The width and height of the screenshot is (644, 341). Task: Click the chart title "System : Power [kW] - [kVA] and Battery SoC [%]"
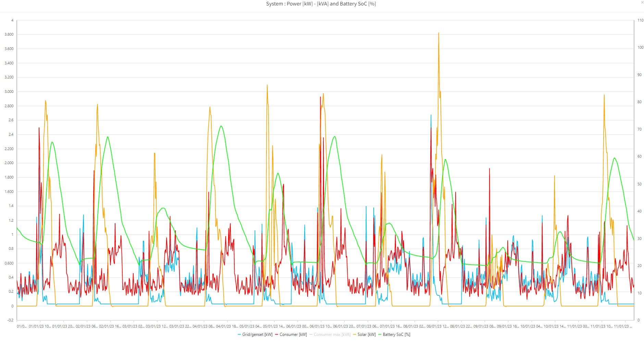click(321, 4)
